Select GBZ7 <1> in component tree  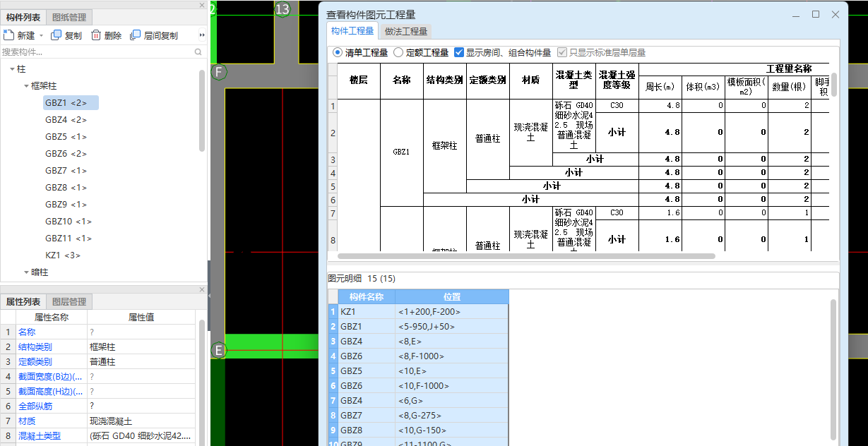66,170
